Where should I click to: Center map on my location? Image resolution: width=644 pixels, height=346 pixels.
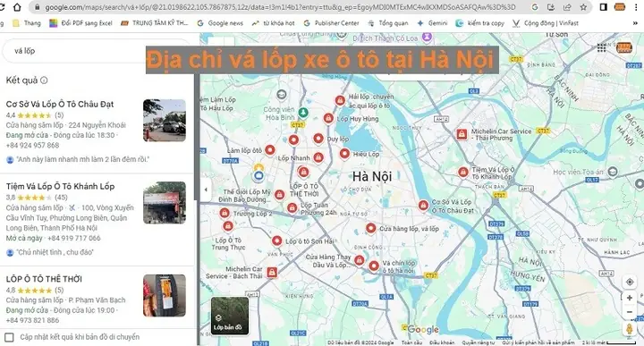(629, 282)
